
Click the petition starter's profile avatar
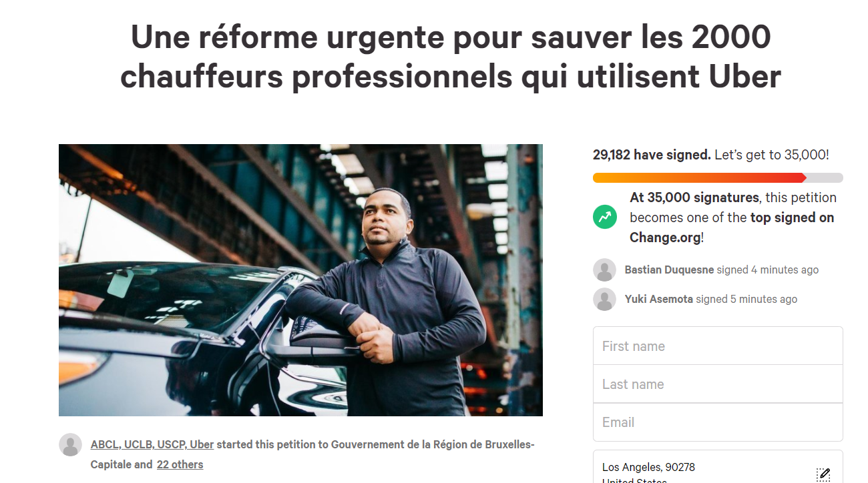(70, 445)
